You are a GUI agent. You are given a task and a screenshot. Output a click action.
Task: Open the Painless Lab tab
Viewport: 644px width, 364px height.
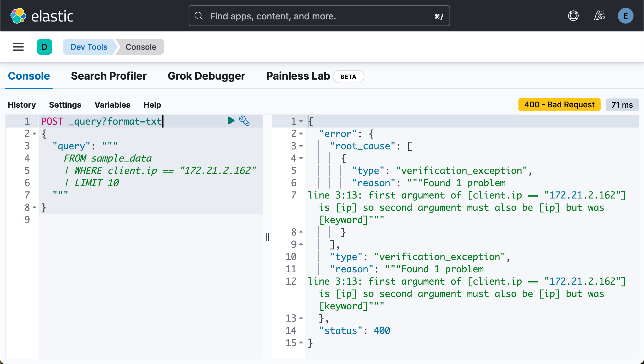(x=298, y=76)
